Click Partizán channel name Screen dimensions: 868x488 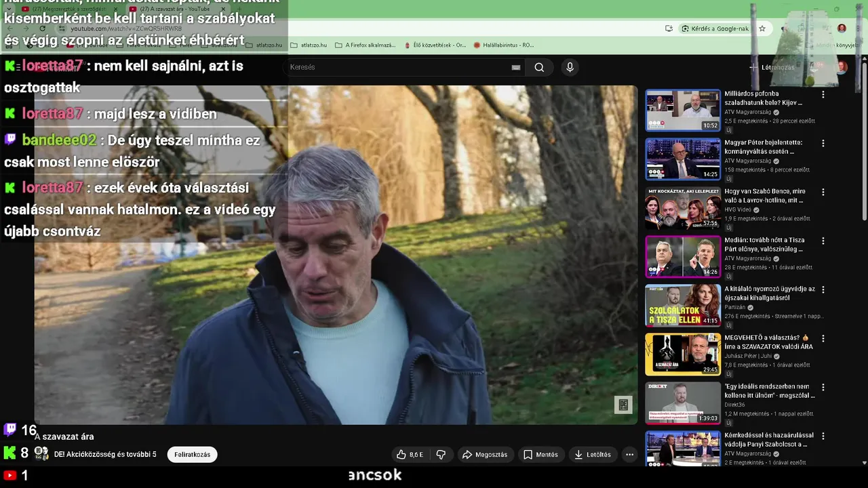(735, 308)
